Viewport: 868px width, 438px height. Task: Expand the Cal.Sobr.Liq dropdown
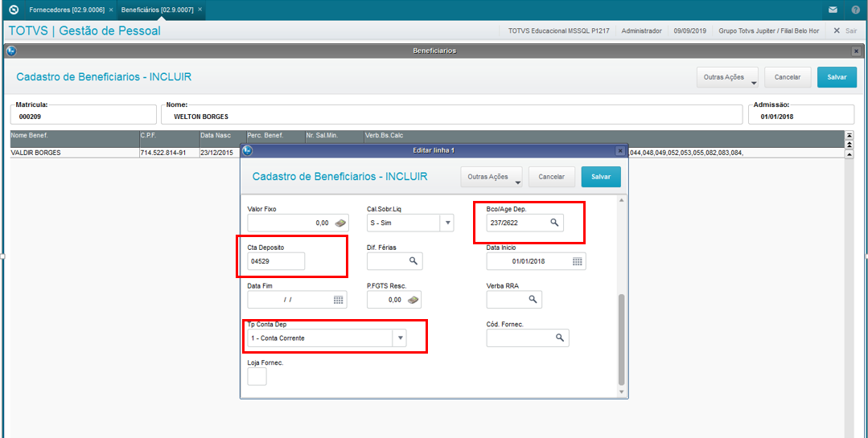(x=448, y=223)
